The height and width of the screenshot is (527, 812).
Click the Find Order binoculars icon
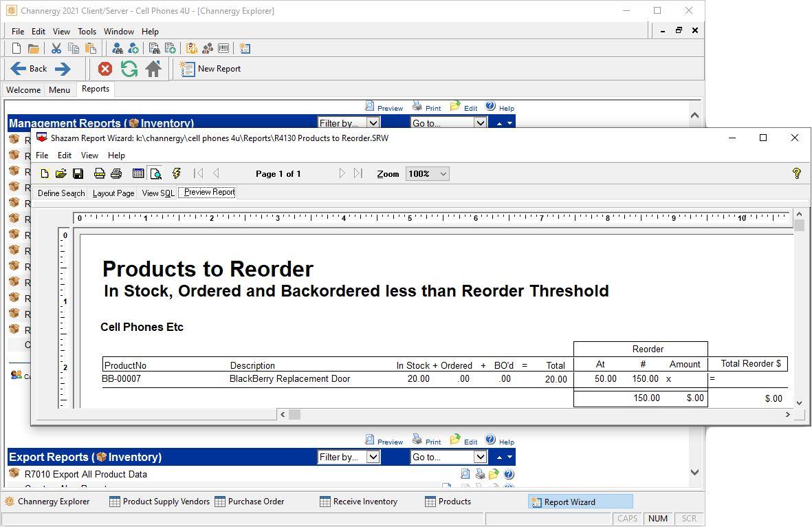click(154, 49)
